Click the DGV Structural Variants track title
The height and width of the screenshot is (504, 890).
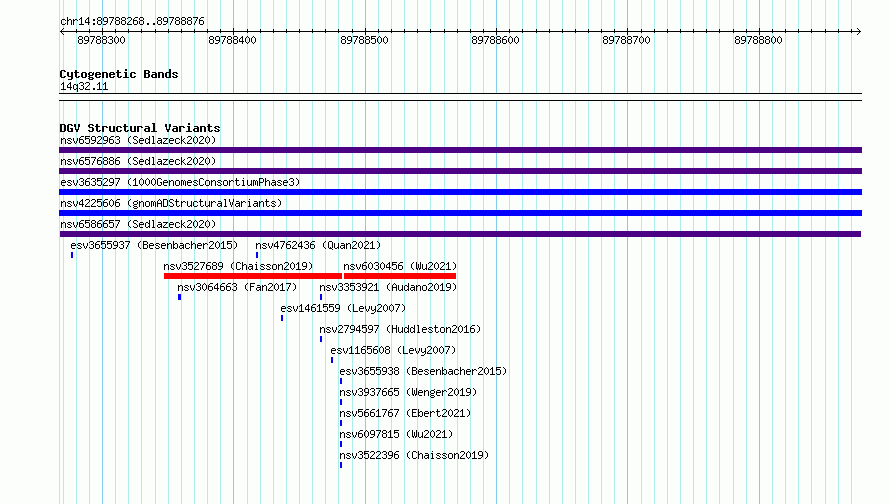(x=140, y=128)
